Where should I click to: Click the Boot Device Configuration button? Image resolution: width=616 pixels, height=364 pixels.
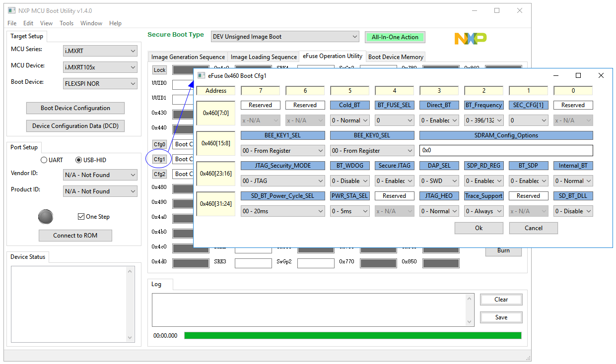click(x=75, y=108)
